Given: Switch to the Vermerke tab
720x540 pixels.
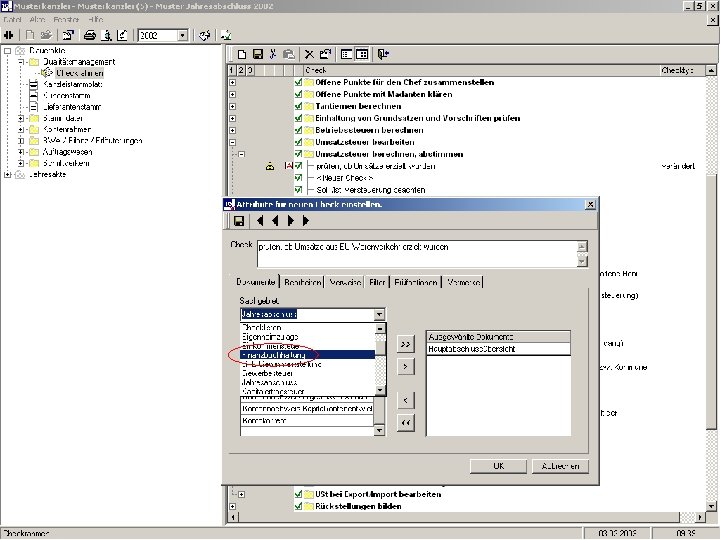Looking at the screenshot, I should [x=464, y=282].
